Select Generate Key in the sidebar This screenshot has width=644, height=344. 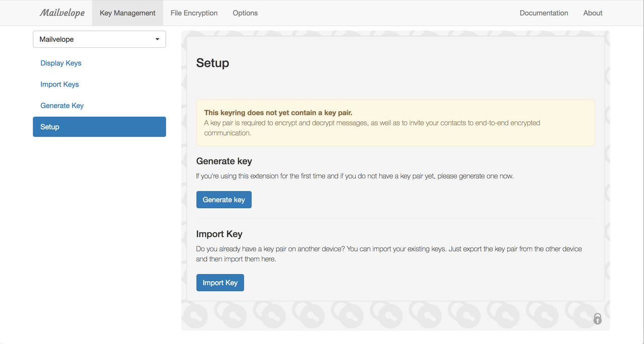62,105
